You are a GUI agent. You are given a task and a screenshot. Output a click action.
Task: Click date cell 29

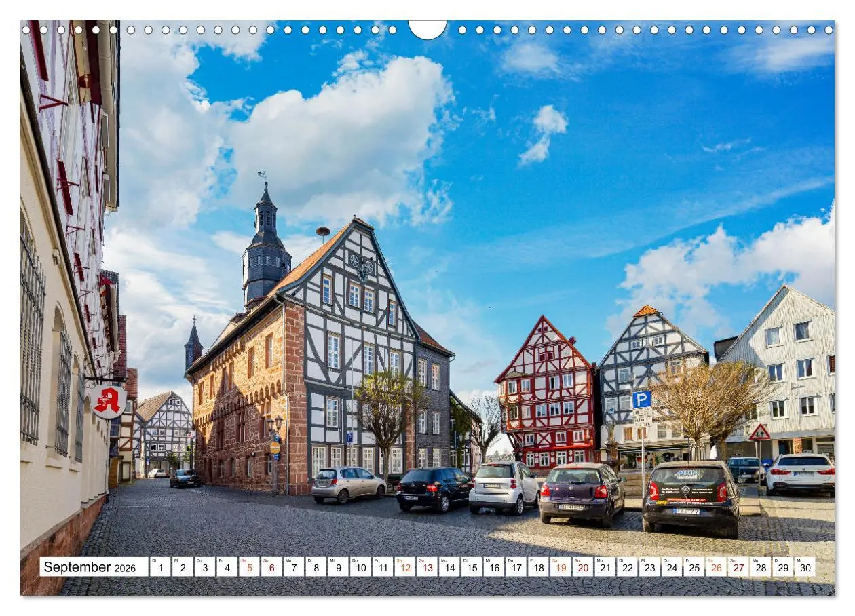[x=782, y=567]
